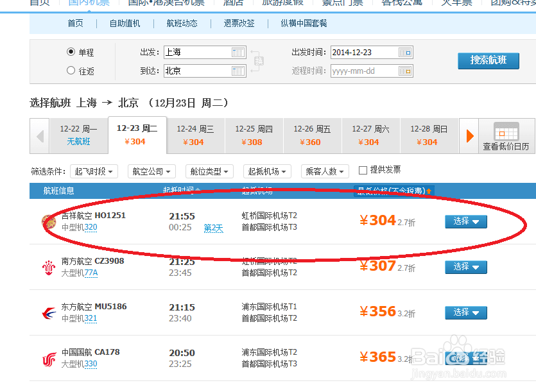The width and height of the screenshot is (536, 392).
Task: Open aircraft type link 320
Action: pos(91,227)
